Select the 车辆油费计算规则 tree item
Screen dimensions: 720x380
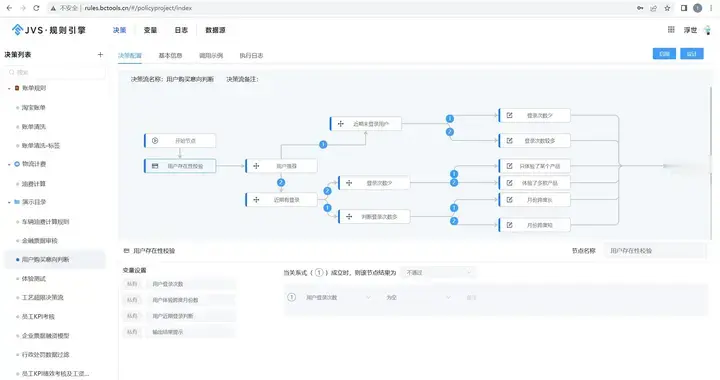pyautogui.click(x=45, y=222)
